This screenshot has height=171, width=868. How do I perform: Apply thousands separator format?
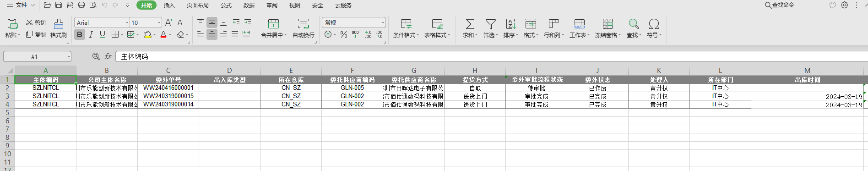click(355, 34)
